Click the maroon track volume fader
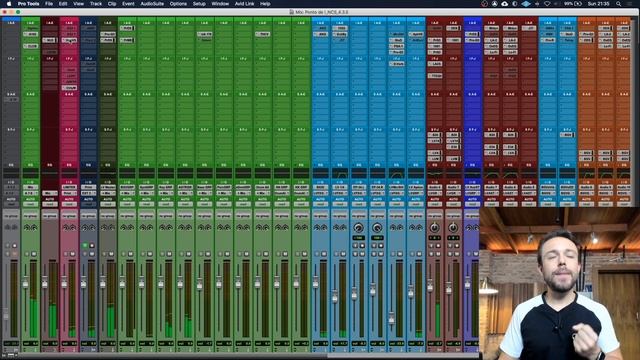 (44, 282)
